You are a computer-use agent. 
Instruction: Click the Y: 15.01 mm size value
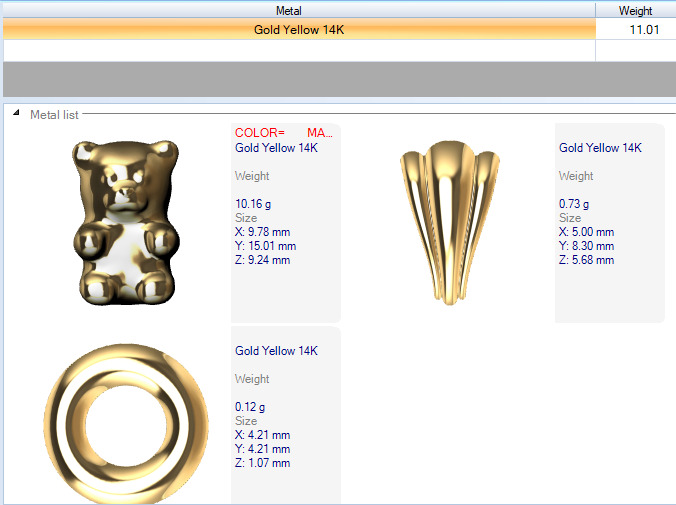pos(266,246)
